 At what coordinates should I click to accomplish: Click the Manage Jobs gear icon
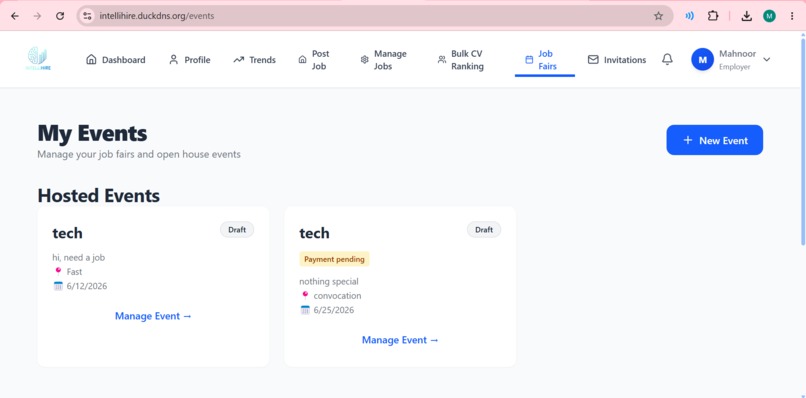[x=364, y=60]
